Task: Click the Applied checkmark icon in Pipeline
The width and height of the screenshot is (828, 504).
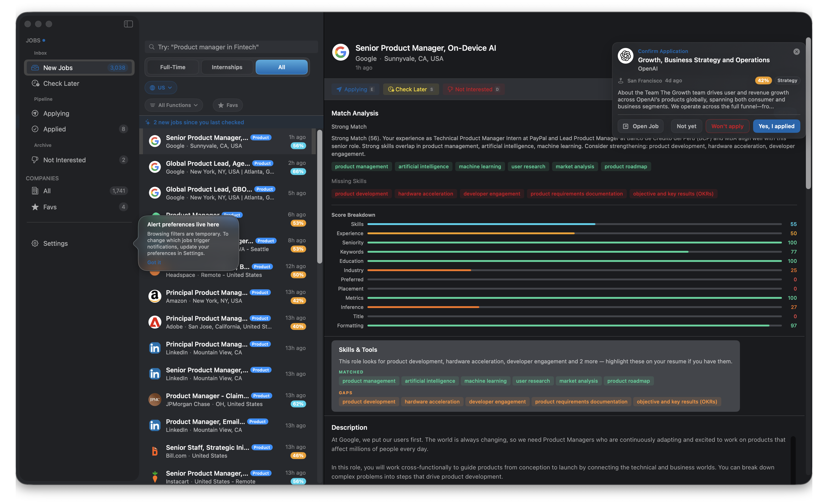Action: (35, 129)
